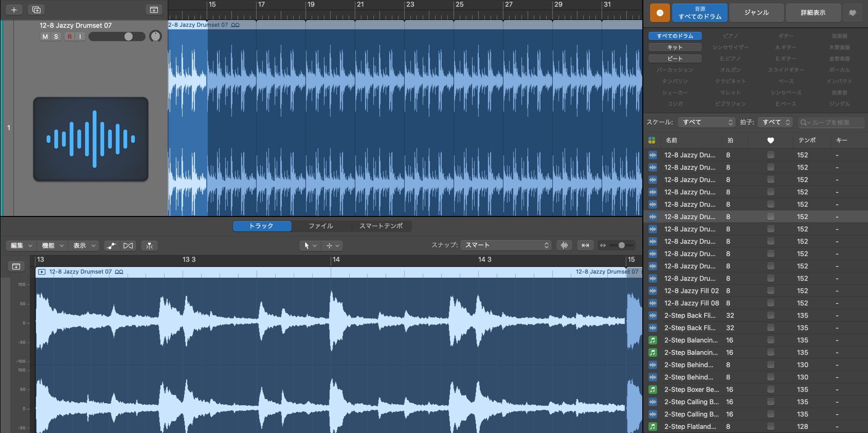
Task: Sort loops by the 名前 column header
Action: 671,140
